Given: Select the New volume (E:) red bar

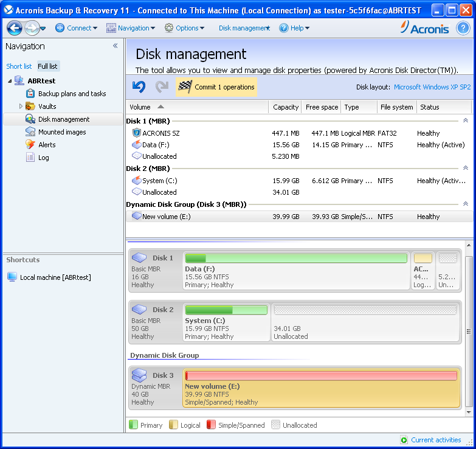Looking at the screenshot, I should 321,376.
